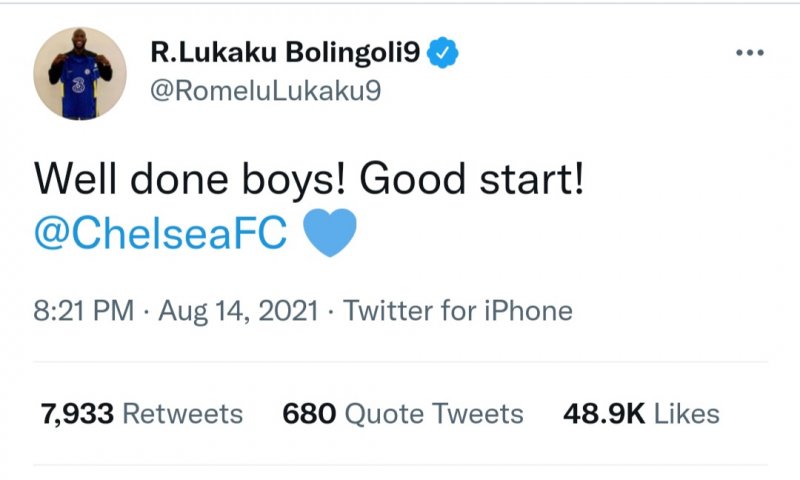Click display name R.Lukaku Bolingoli9
This screenshot has width=800, height=480.
click(x=285, y=53)
